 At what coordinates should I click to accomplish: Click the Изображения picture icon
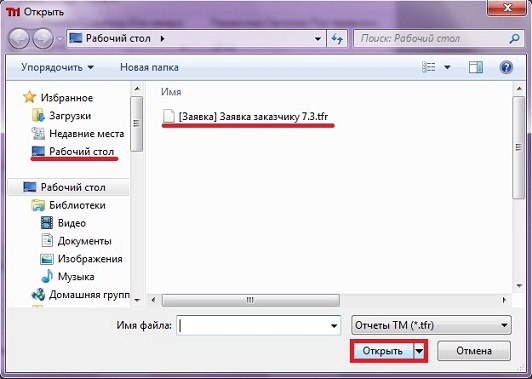coord(47,259)
